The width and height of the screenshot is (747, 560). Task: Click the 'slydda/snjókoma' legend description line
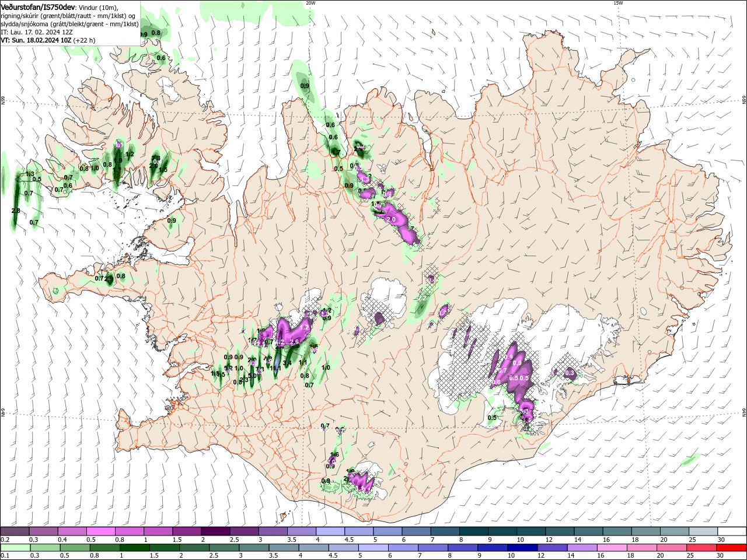click(69, 24)
